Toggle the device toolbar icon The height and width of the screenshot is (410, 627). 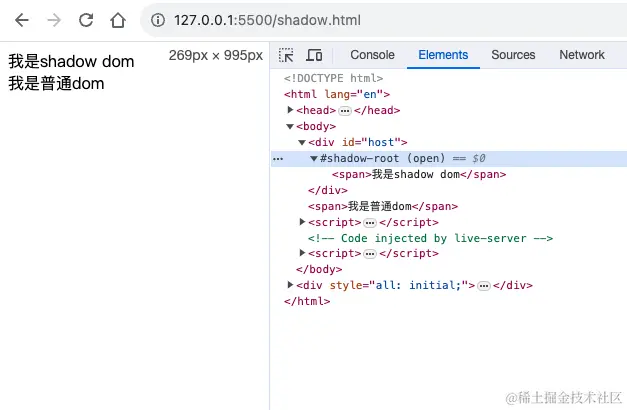click(314, 55)
